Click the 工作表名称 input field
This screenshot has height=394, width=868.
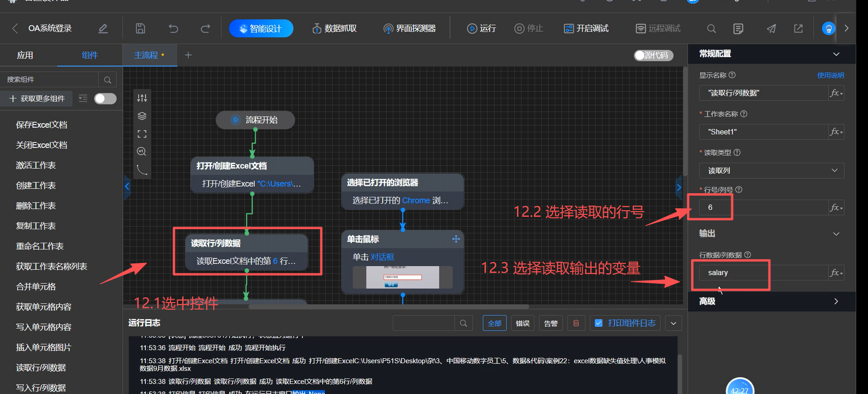pyautogui.click(x=764, y=132)
